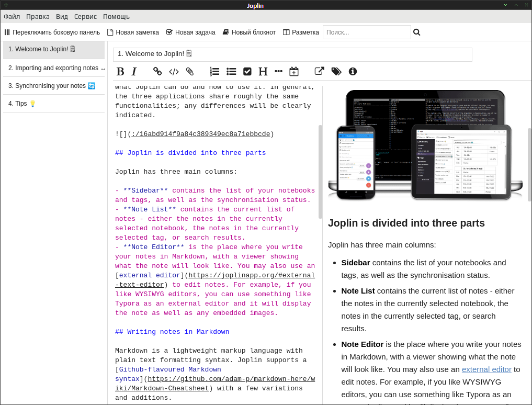The image size is (532, 405).
Task: Click the 'Joplin is divided into three parts' preview heading
Action: coord(406,223)
